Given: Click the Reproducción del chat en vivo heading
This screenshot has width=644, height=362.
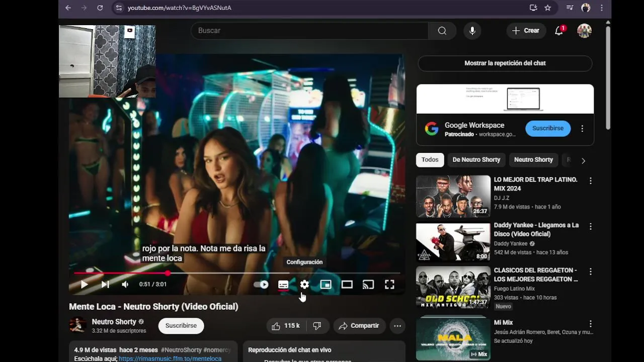Looking at the screenshot, I should tap(289, 350).
